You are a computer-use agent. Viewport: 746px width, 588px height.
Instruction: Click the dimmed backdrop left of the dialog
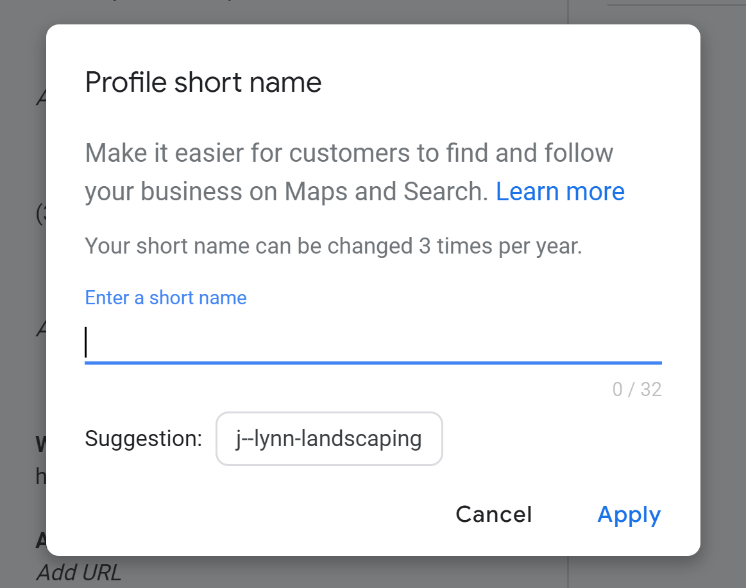point(22,300)
